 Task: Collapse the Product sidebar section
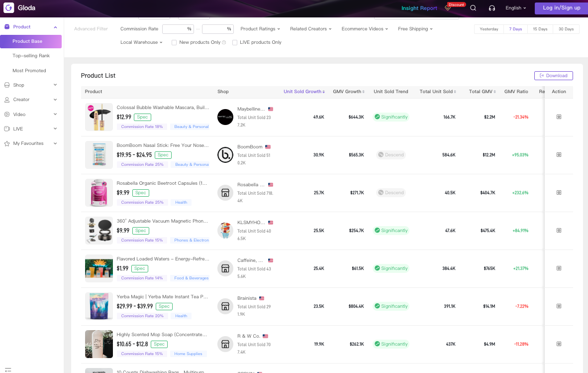(x=56, y=27)
